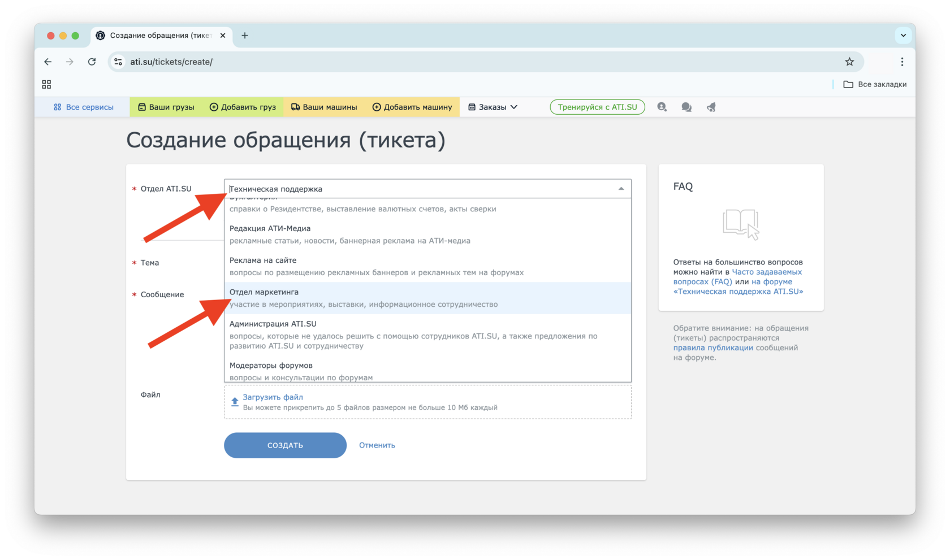Reload the page
This screenshot has height=560, width=950.
[92, 62]
